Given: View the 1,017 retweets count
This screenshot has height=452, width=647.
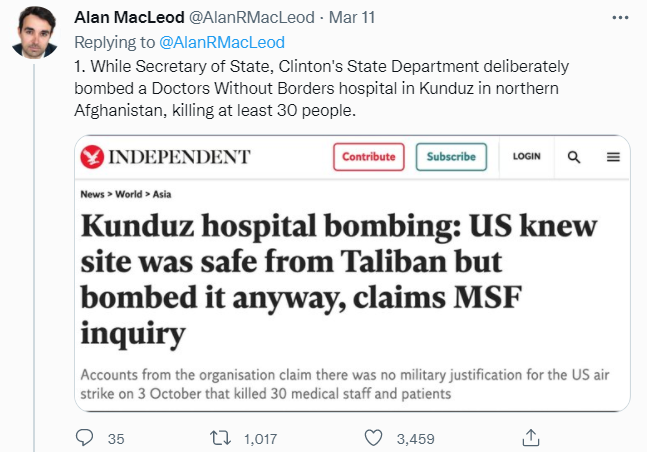Looking at the screenshot, I should pos(259,437).
